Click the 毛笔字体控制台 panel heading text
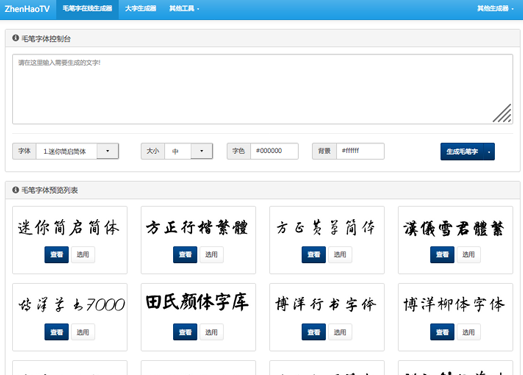 click(x=46, y=39)
